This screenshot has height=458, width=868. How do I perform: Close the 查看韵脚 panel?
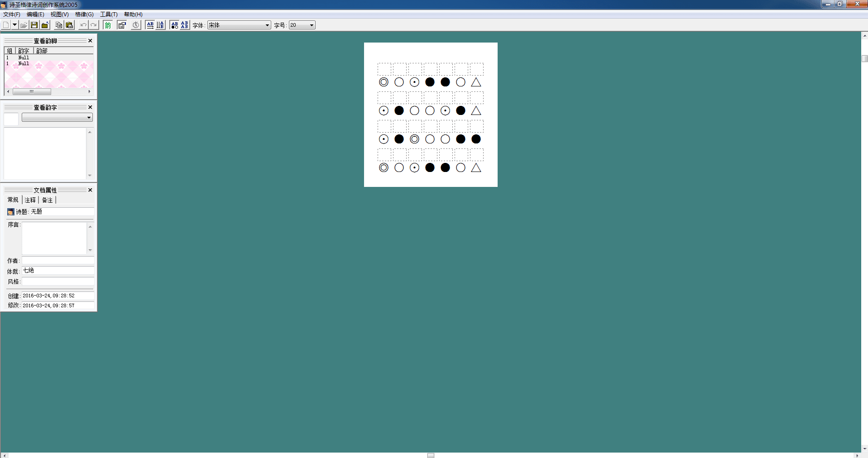coord(90,41)
